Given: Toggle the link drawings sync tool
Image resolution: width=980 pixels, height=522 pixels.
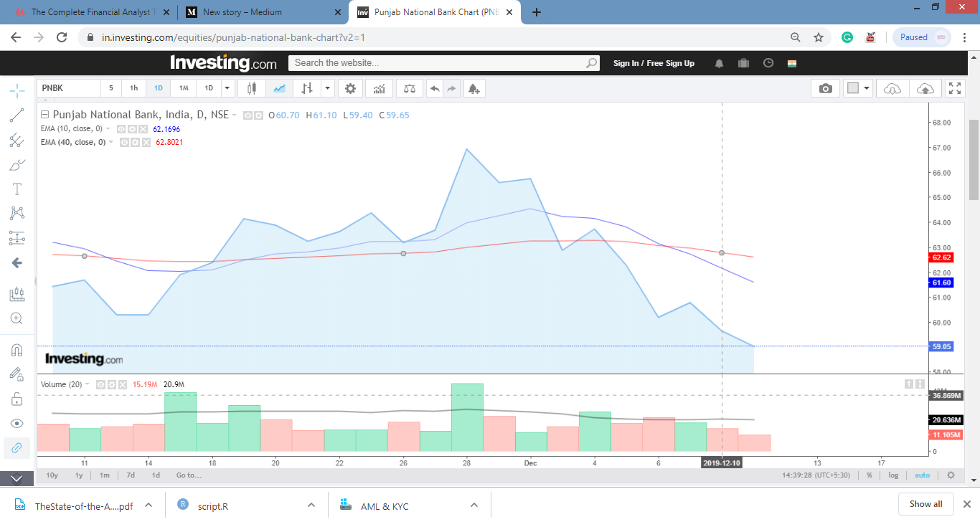Looking at the screenshot, I should pyautogui.click(x=17, y=447).
